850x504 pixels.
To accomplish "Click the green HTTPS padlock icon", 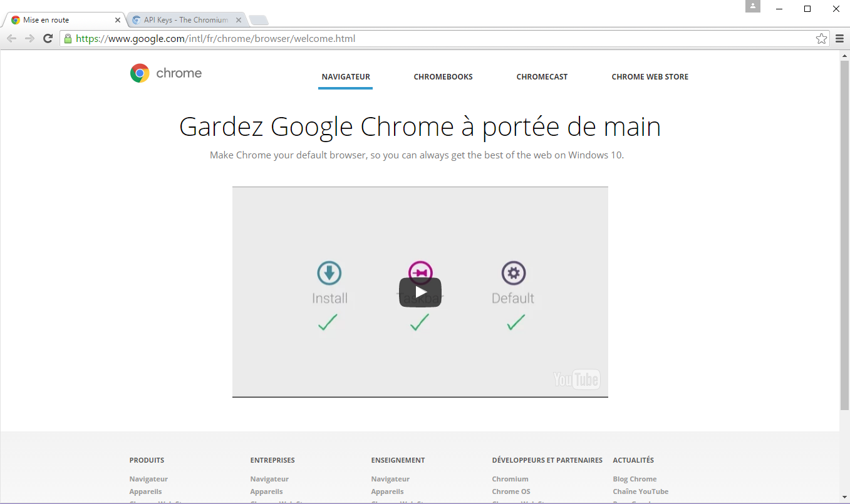I will 67,38.
